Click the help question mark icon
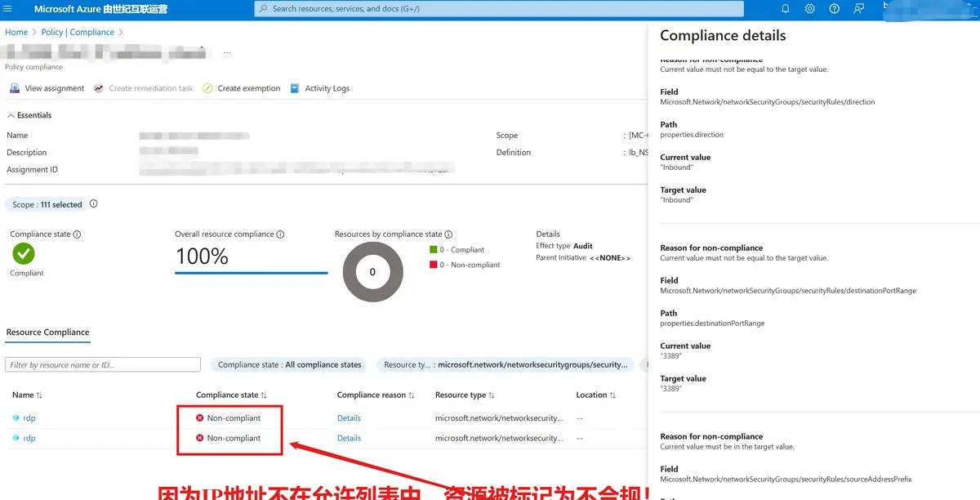Image resolution: width=980 pixels, height=500 pixels. tap(834, 9)
